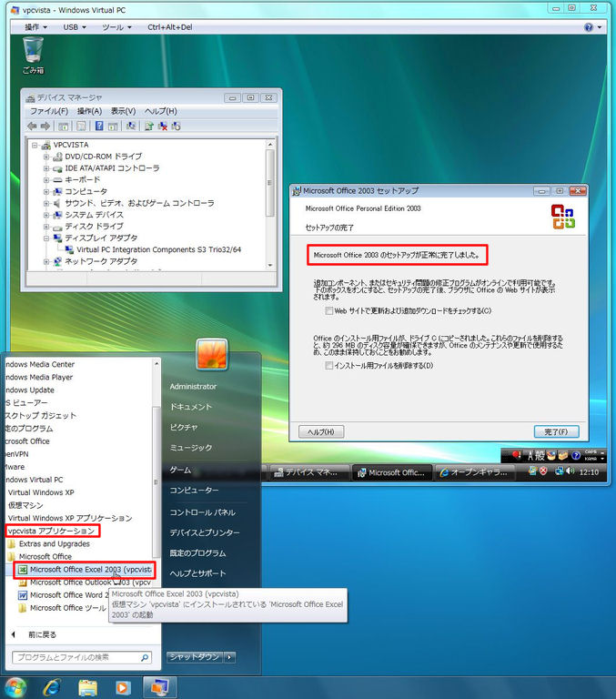Open デバイスとプリンター from Start menu
The width and height of the screenshot is (616, 699).
[x=205, y=532]
